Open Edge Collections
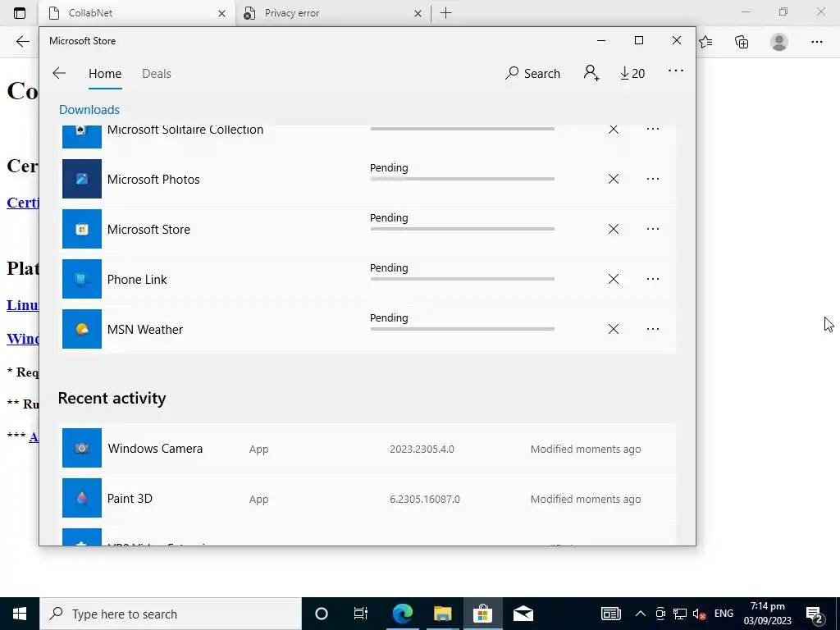 point(742,42)
